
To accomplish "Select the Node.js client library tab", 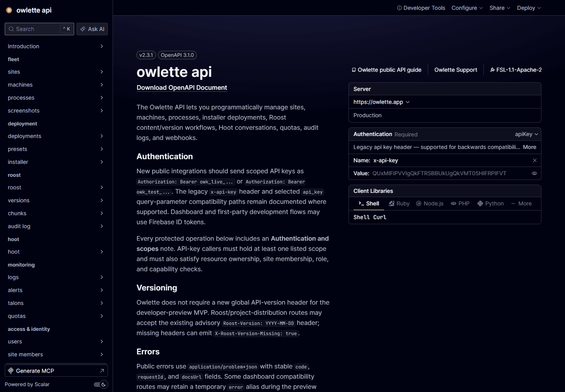I will 430,203.
